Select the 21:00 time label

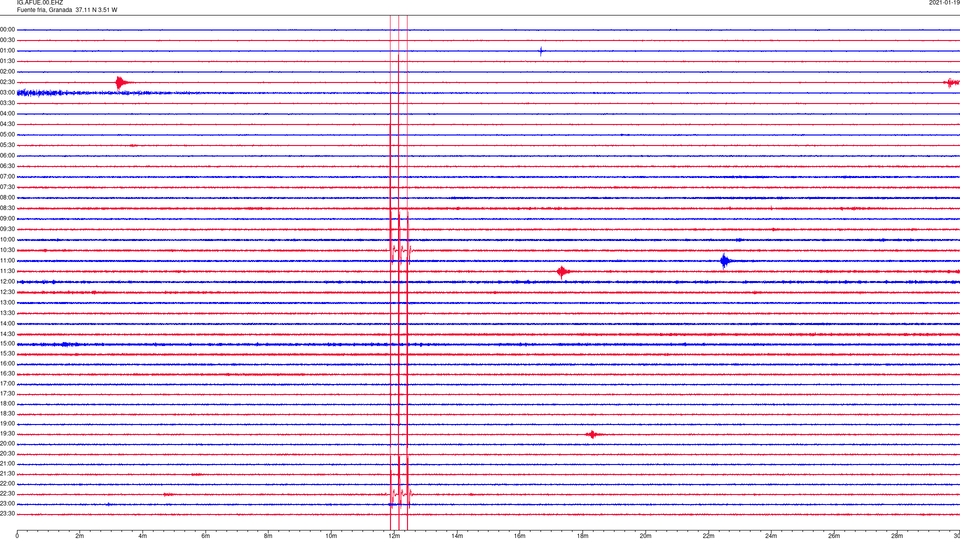pos(7,464)
